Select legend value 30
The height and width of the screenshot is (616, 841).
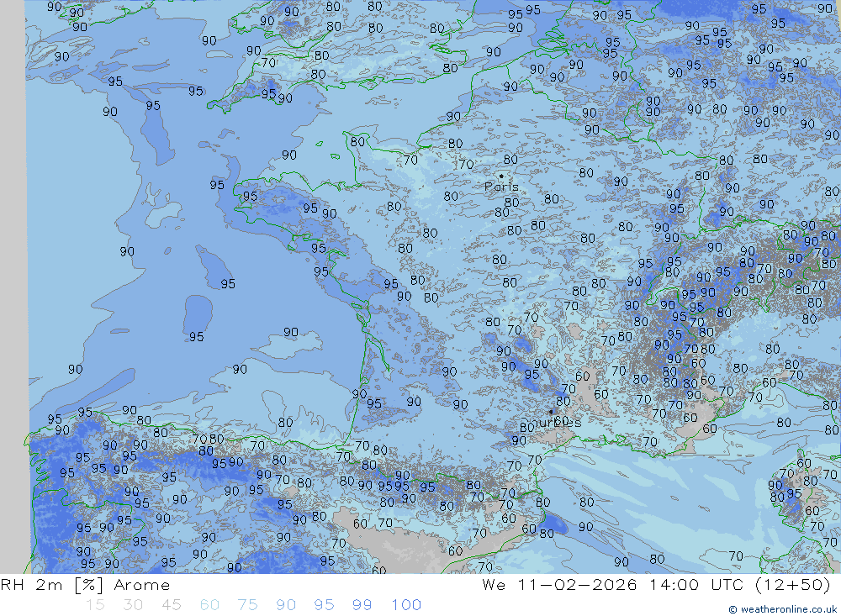133,605
